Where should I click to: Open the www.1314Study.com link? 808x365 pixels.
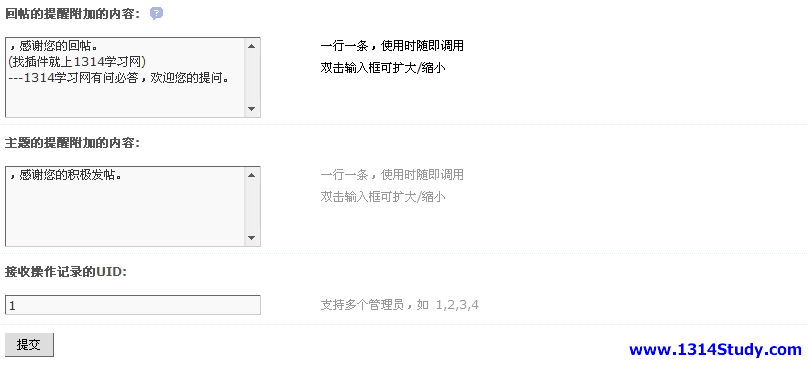pos(715,350)
